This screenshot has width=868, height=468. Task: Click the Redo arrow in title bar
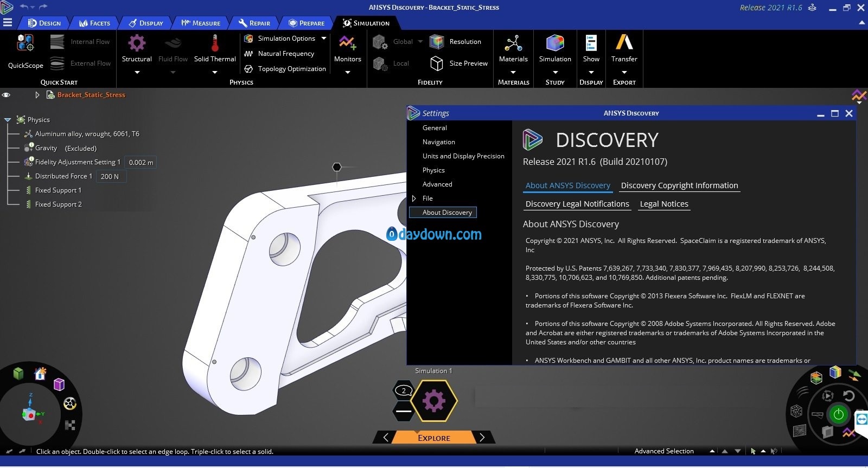[43, 7]
